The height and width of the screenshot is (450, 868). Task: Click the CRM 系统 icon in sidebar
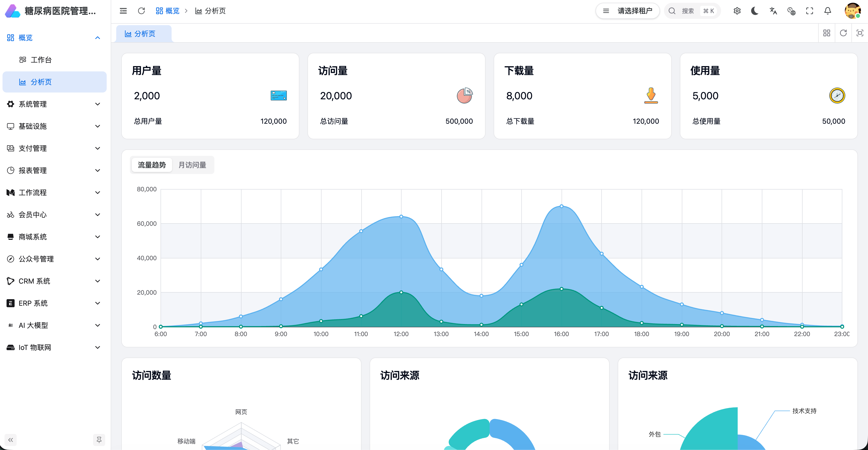[11, 281]
